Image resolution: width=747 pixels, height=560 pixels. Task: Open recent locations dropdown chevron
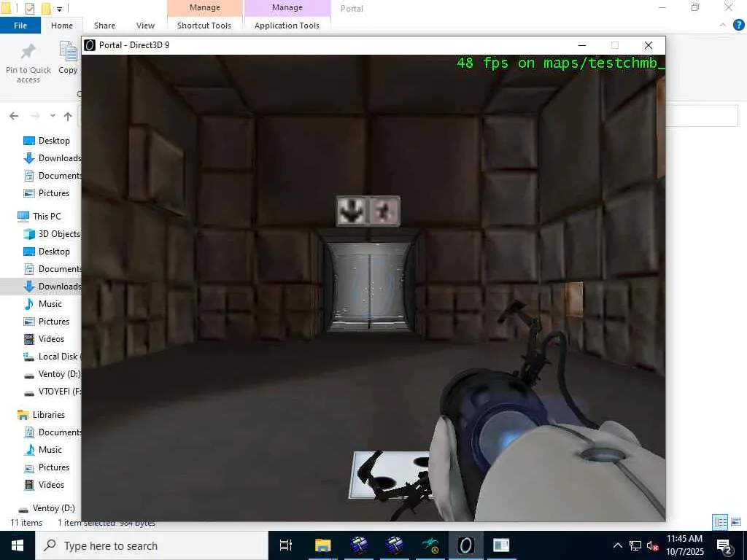coord(53,116)
